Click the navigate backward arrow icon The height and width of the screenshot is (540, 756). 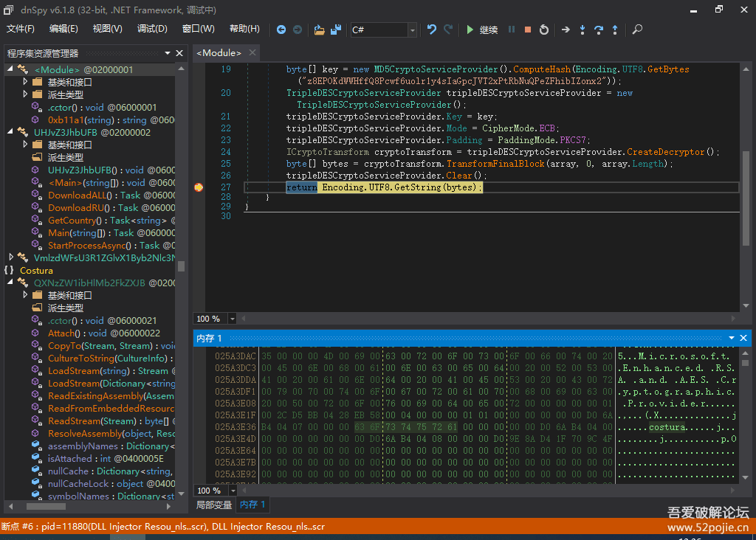pos(281,30)
